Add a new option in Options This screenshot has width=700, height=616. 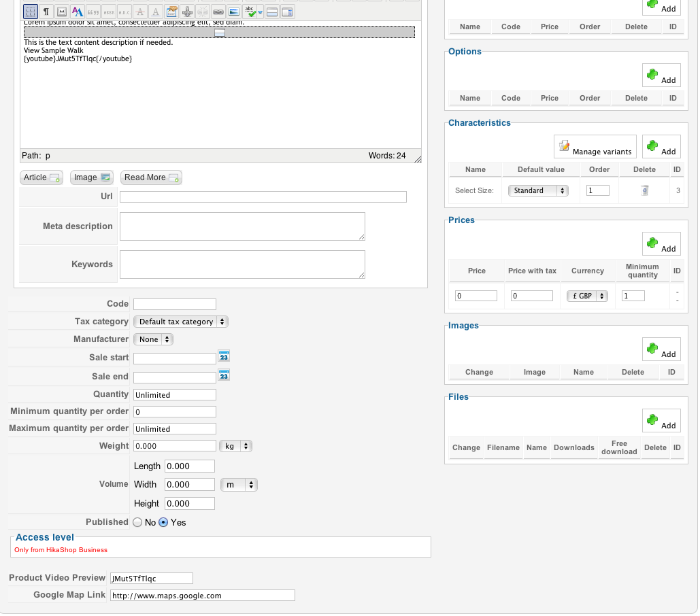point(662,75)
